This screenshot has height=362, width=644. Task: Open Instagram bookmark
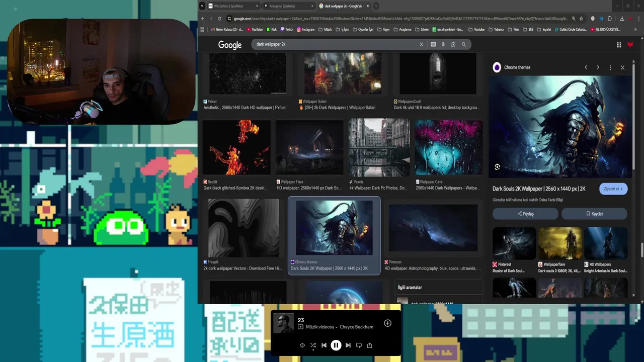click(305, 30)
